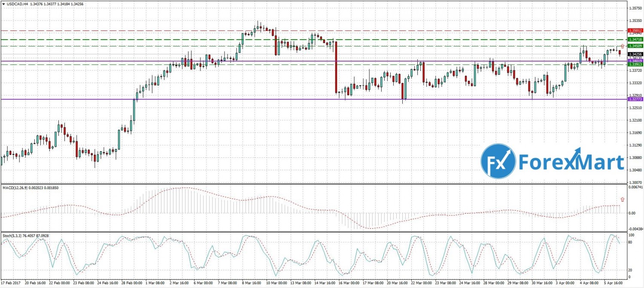Click the ForexMart watermark text

click(571, 162)
